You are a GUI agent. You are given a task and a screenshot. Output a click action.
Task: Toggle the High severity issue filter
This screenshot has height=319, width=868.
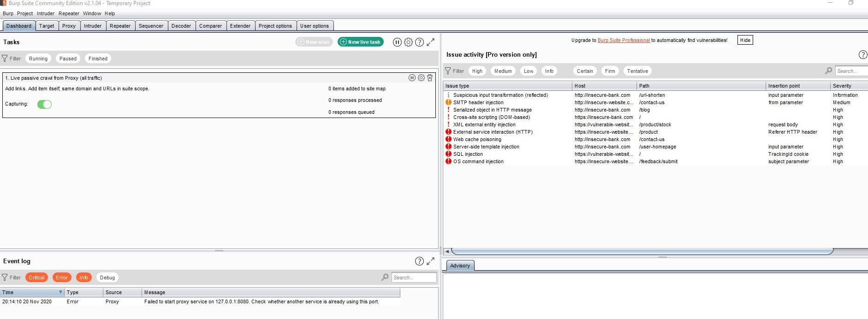click(477, 71)
